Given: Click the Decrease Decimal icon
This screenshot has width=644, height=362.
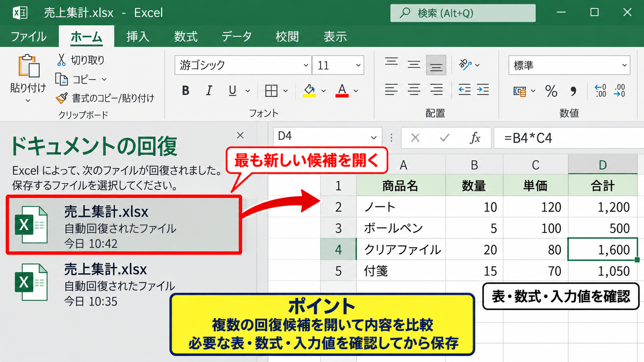Looking at the screenshot, I should 619,90.
